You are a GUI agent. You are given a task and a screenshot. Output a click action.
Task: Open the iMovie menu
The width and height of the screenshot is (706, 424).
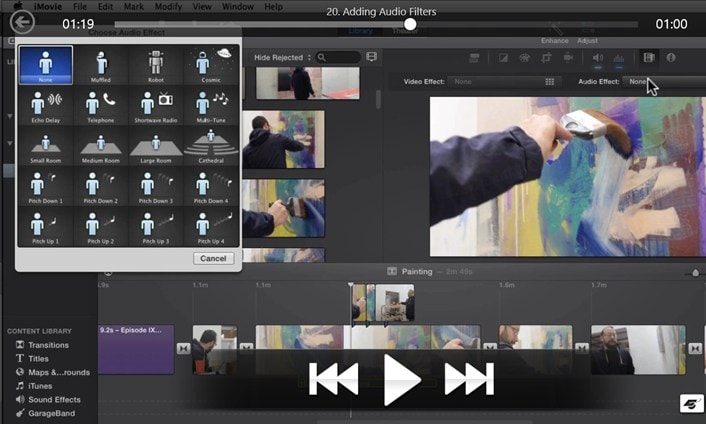pyautogui.click(x=48, y=7)
